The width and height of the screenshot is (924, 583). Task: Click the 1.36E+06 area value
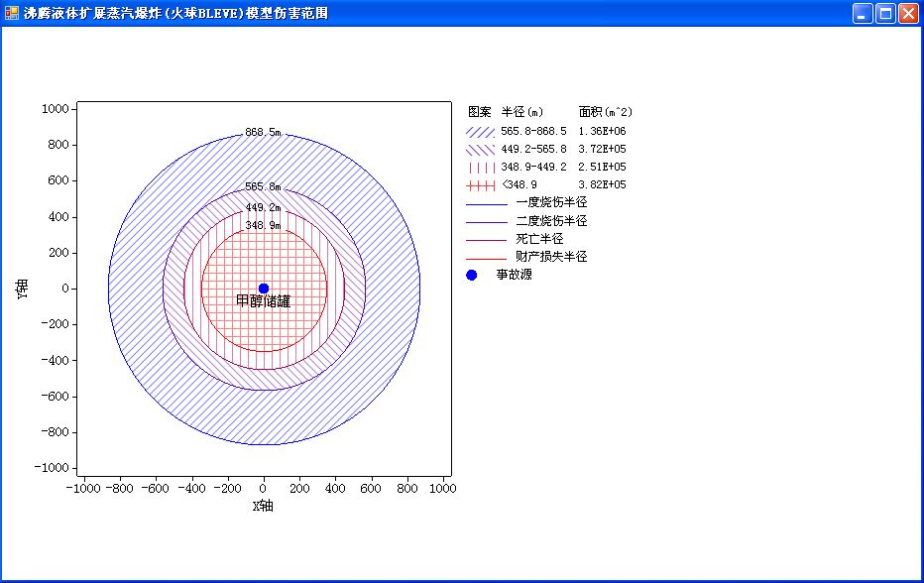(x=602, y=131)
